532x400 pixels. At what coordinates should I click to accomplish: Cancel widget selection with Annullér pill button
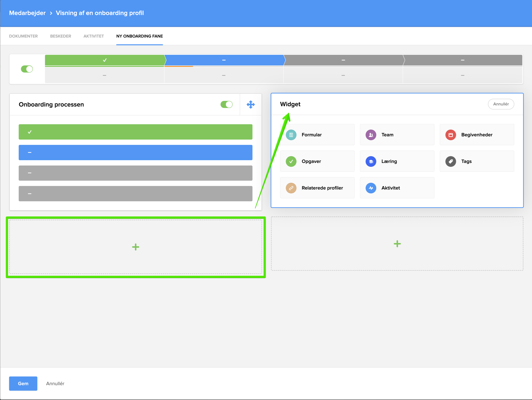pos(501,104)
